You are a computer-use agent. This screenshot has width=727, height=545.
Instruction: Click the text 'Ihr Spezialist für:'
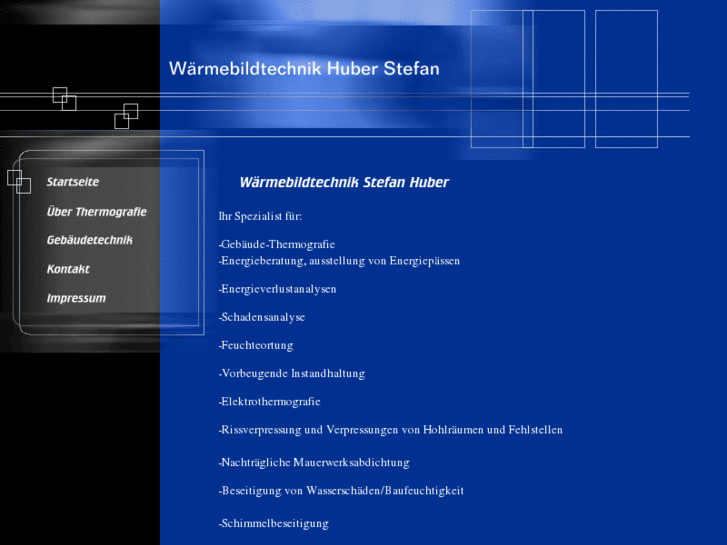[x=260, y=216]
